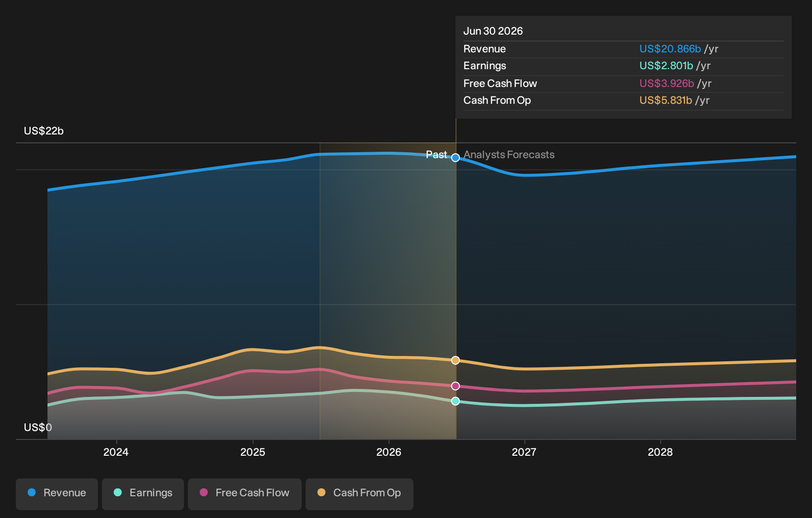This screenshot has height=518, width=812.
Task: Click the blue Revenue legend dot
Action: pyautogui.click(x=32, y=492)
